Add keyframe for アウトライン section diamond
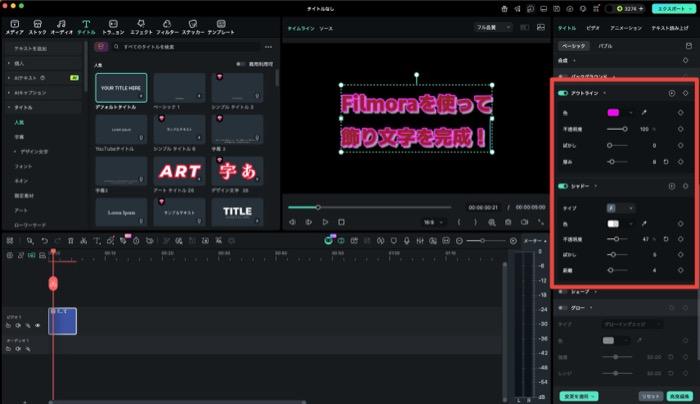700x404 pixels. 685,93
